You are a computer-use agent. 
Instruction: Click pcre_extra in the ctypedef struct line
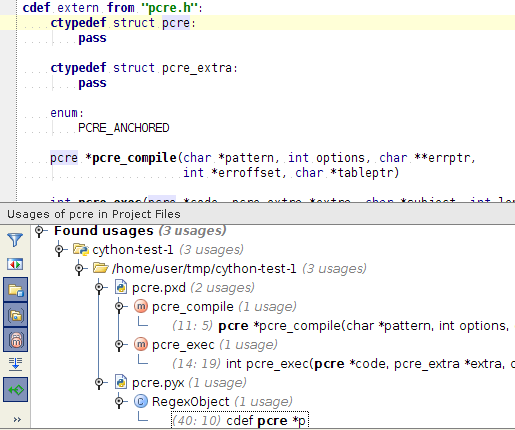pos(197,68)
